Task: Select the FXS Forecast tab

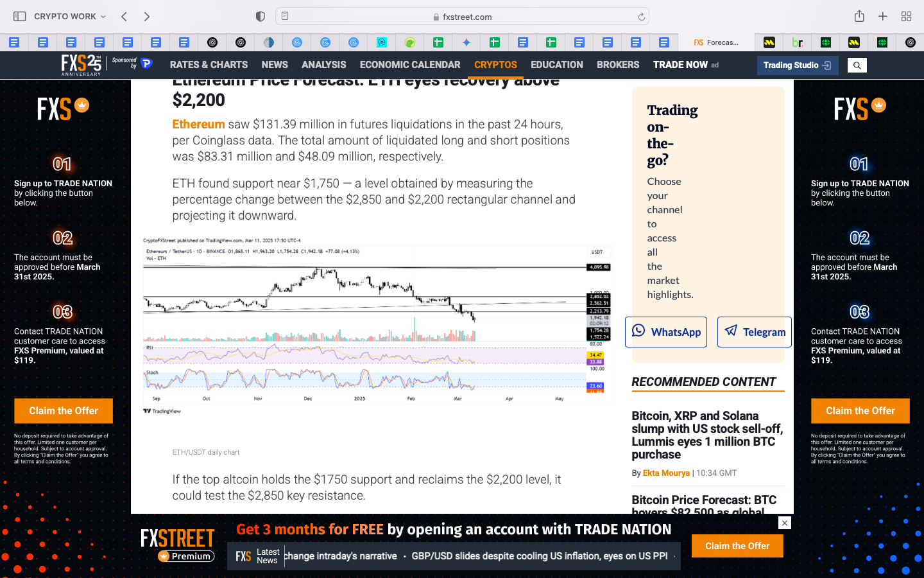Action: (x=716, y=42)
